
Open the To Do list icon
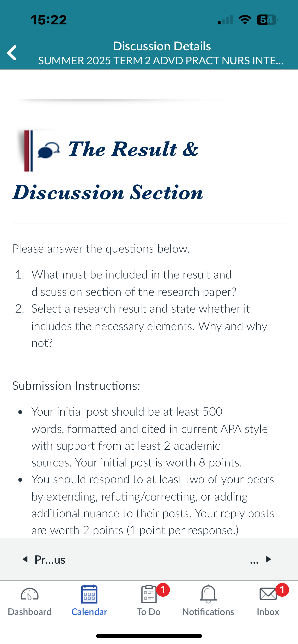[149, 594]
